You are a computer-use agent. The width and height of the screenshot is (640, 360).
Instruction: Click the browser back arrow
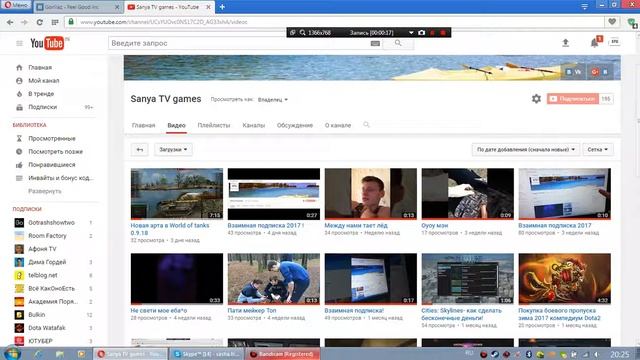pyautogui.click(x=10, y=22)
